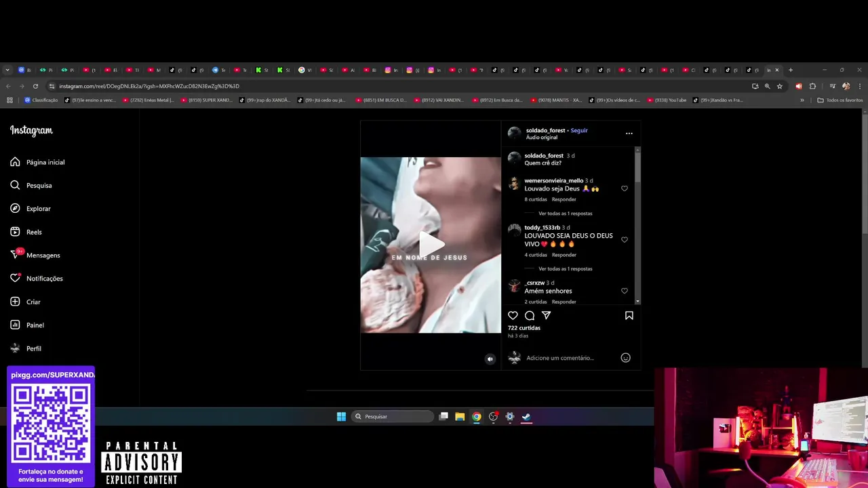Open the (8159) SUPER XAND... bookmark
868x488 pixels.
(206, 100)
